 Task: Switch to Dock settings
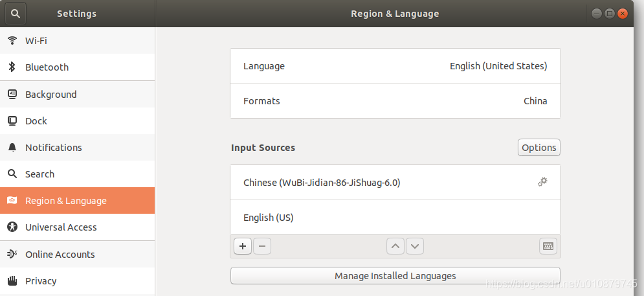[77, 121]
